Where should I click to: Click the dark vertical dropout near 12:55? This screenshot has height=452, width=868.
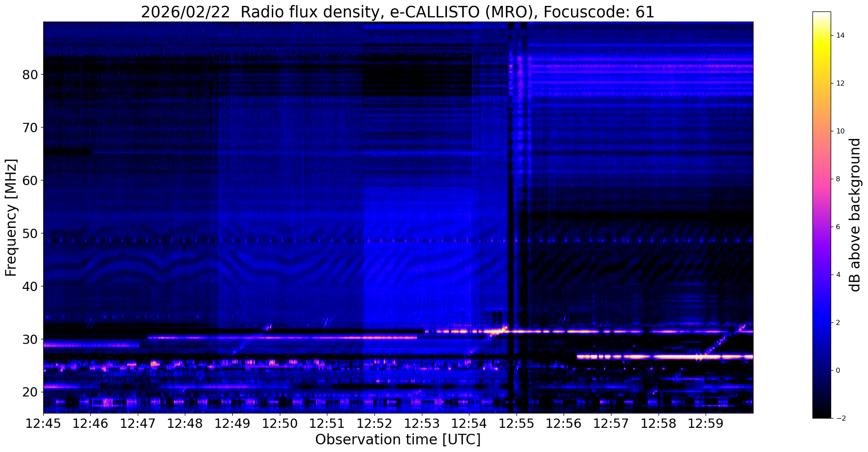click(511, 217)
